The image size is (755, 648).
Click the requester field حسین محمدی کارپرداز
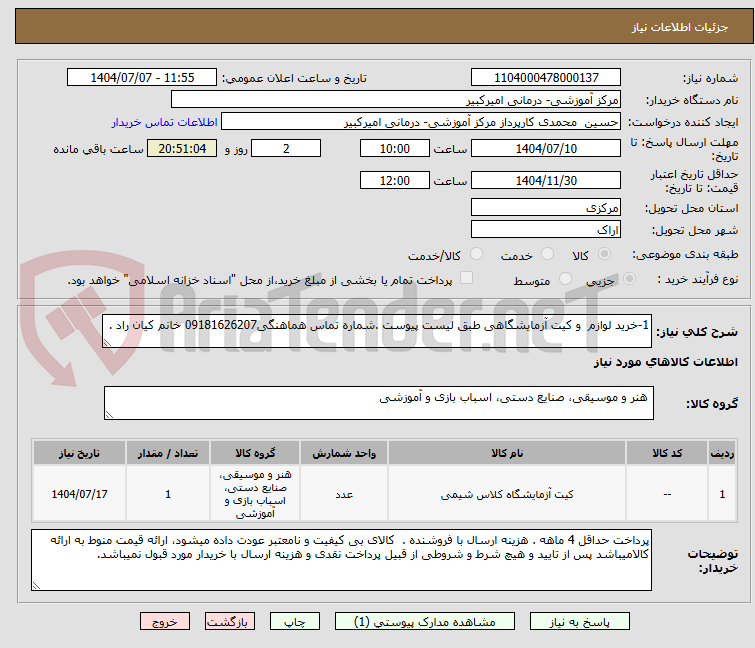click(421, 122)
